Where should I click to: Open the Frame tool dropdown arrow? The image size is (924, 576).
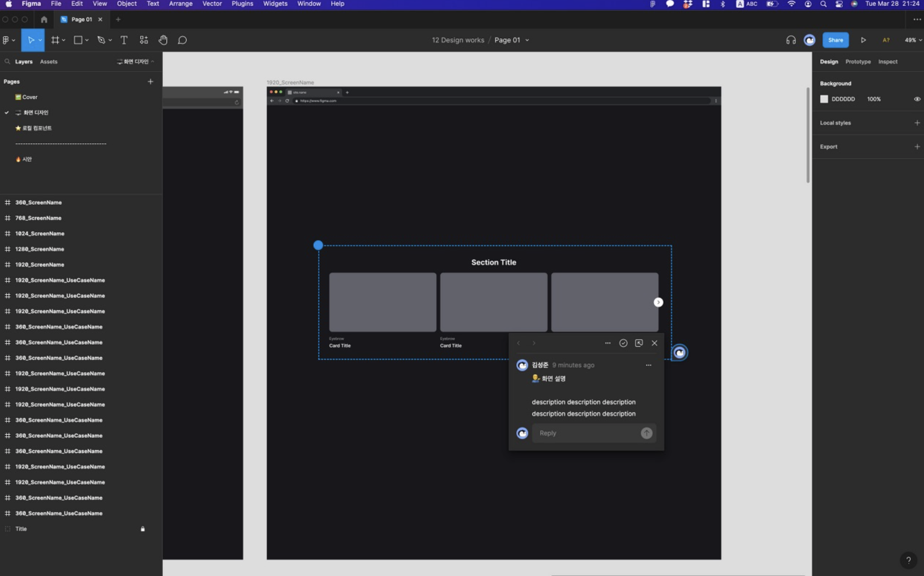point(64,40)
